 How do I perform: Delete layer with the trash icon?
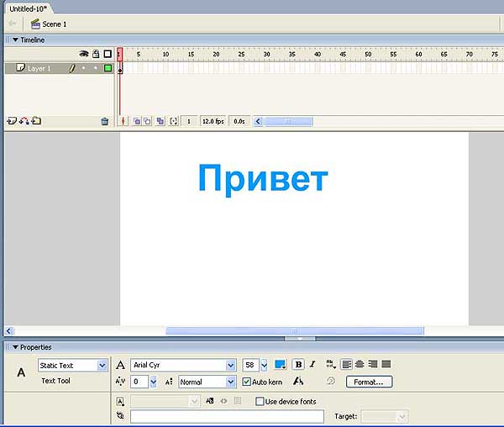click(105, 122)
